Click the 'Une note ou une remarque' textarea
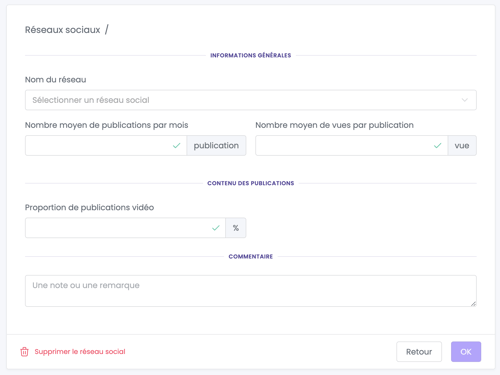Viewport: 500px width, 375px height. 251,291
